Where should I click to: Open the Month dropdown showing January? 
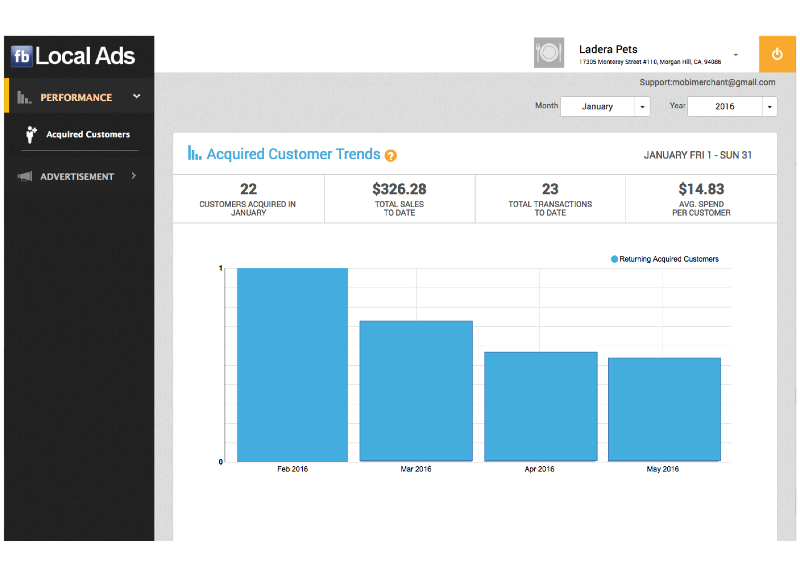coord(605,106)
